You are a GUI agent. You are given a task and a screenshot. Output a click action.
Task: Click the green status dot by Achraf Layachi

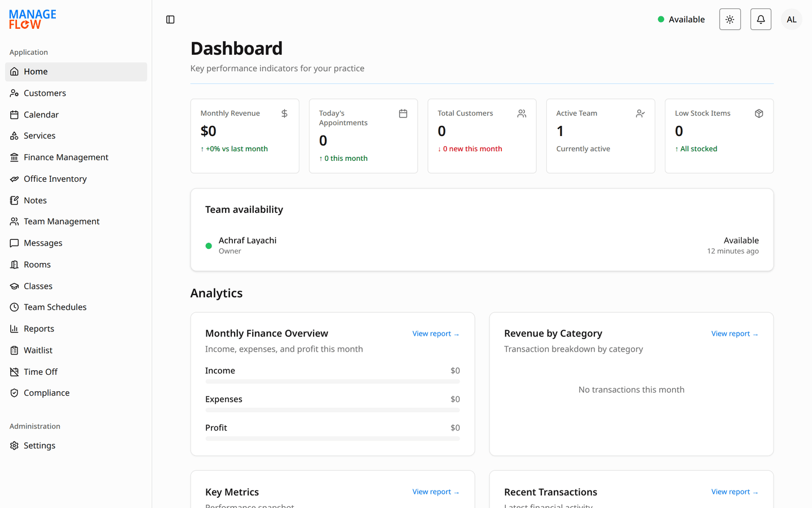[209, 246]
